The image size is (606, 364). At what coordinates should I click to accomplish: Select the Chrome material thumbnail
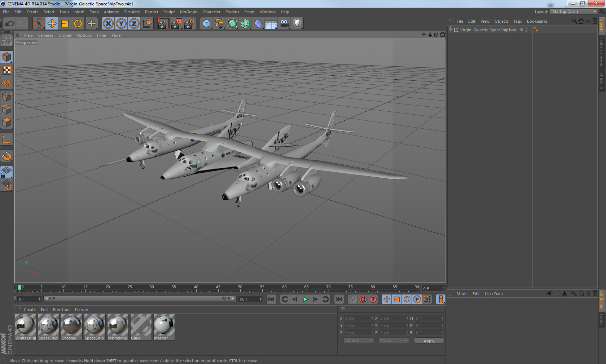[x=72, y=327]
